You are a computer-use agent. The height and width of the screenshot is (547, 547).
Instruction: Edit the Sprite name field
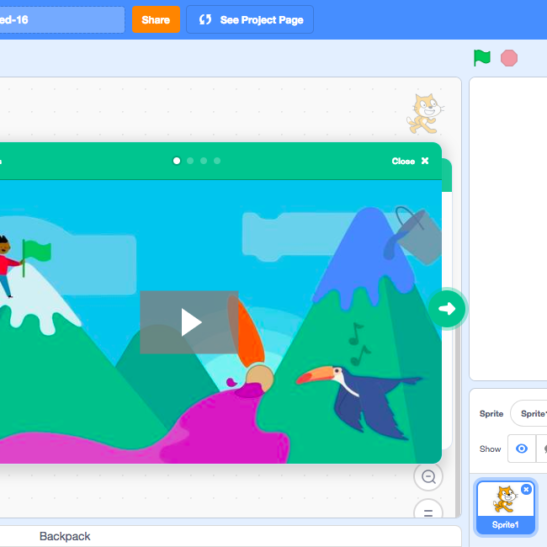tap(529, 413)
